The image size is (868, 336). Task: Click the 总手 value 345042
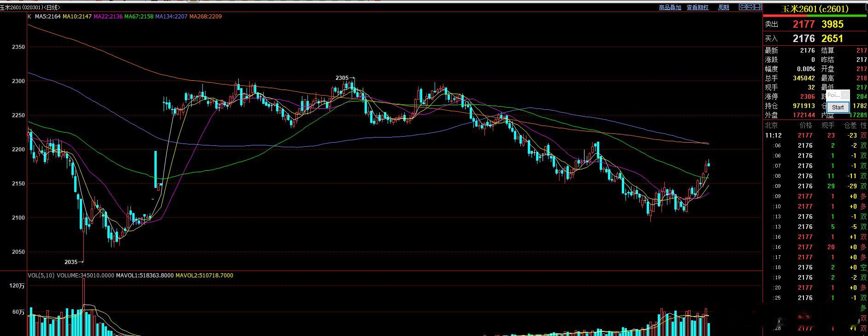coord(804,78)
